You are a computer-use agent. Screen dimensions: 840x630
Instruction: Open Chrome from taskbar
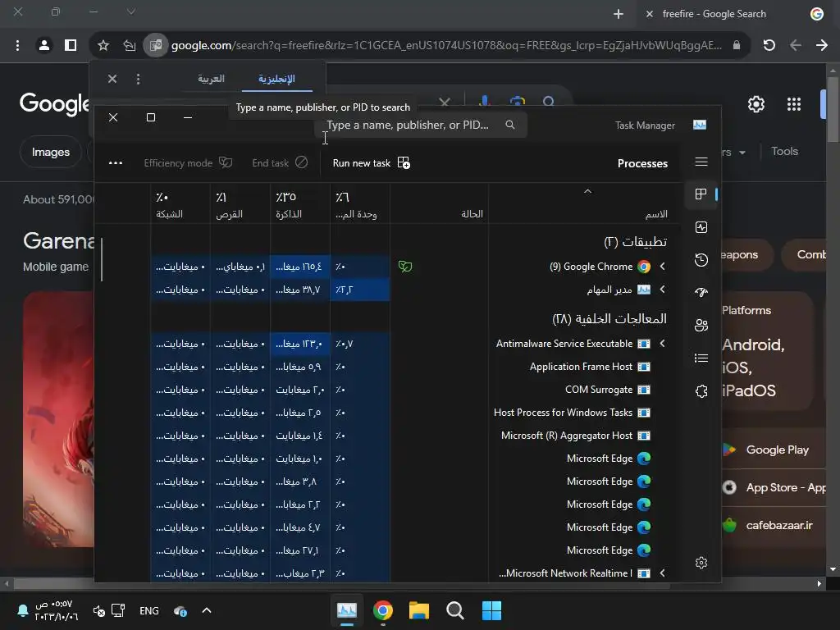point(382,610)
